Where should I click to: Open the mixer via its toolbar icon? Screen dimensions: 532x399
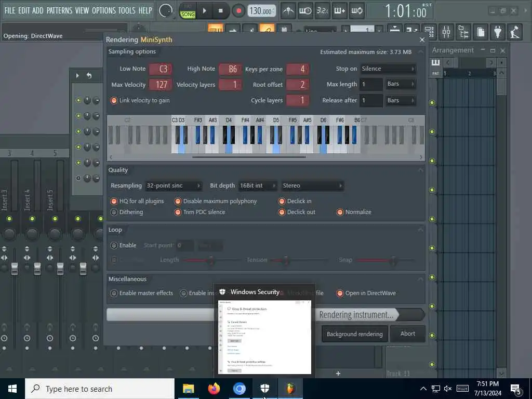(446, 32)
